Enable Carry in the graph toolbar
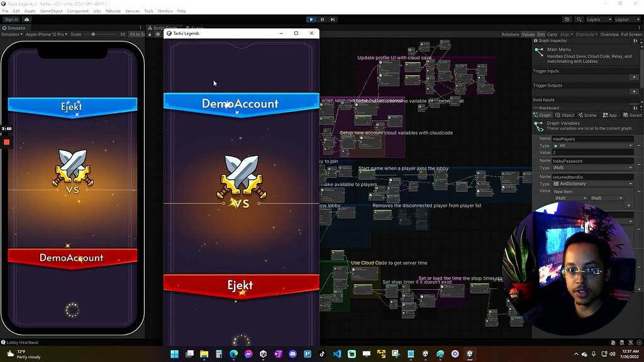Viewport: 644px width, 362px height. pyautogui.click(x=552, y=35)
